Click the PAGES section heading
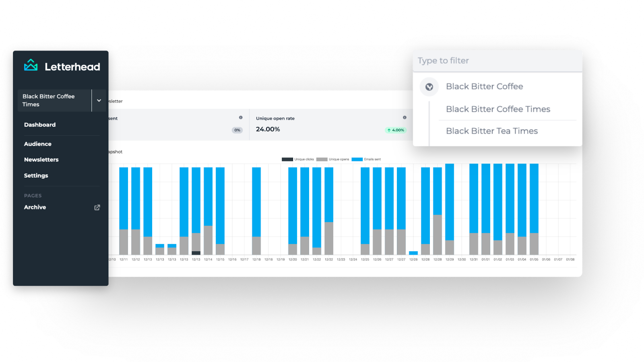The image size is (644, 362). pyautogui.click(x=33, y=196)
